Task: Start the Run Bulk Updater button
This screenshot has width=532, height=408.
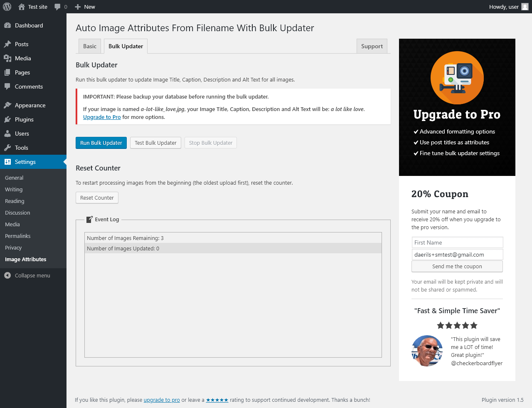Action: pos(101,143)
